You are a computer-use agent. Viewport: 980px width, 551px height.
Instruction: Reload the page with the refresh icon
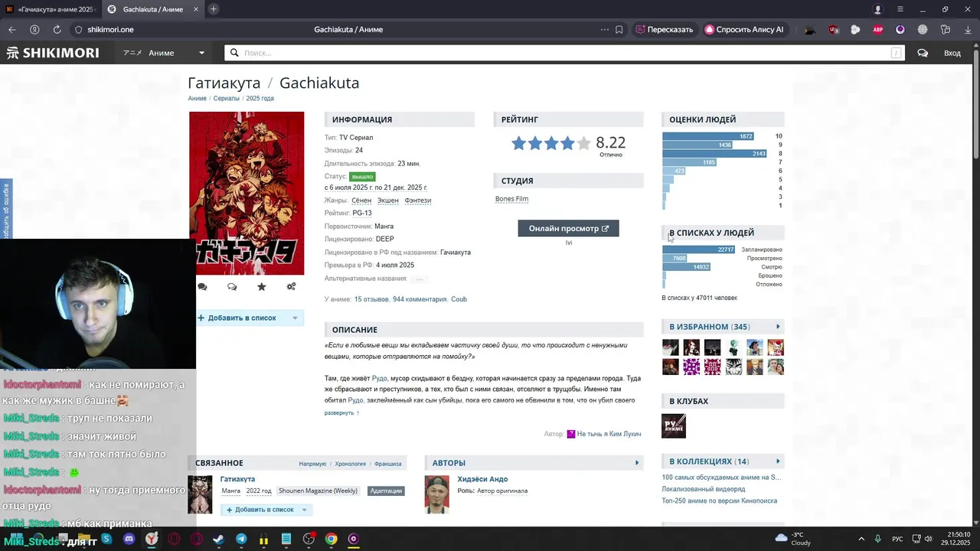coord(57,30)
